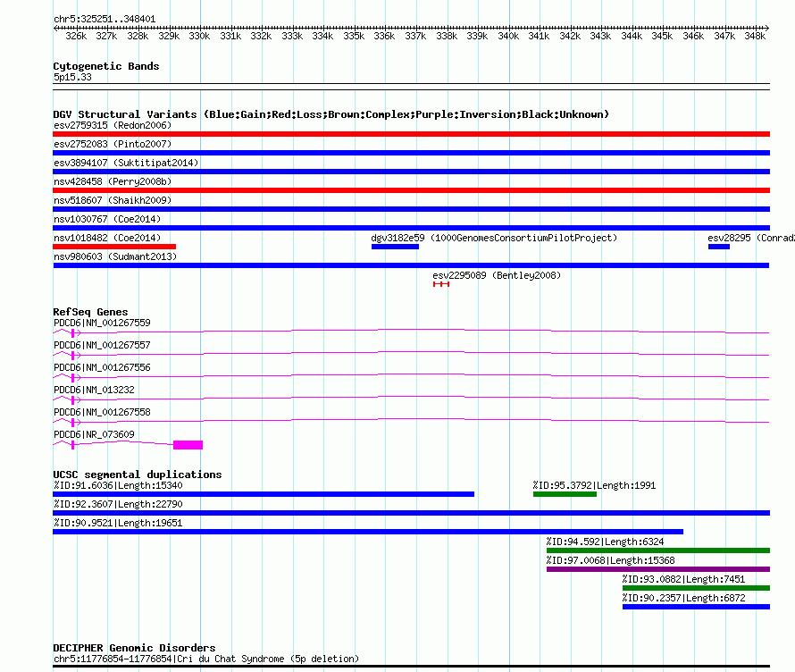Click the RefSeq Genes track heading
Image resolution: width=795 pixels, height=672 pixels.
(x=90, y=312)
